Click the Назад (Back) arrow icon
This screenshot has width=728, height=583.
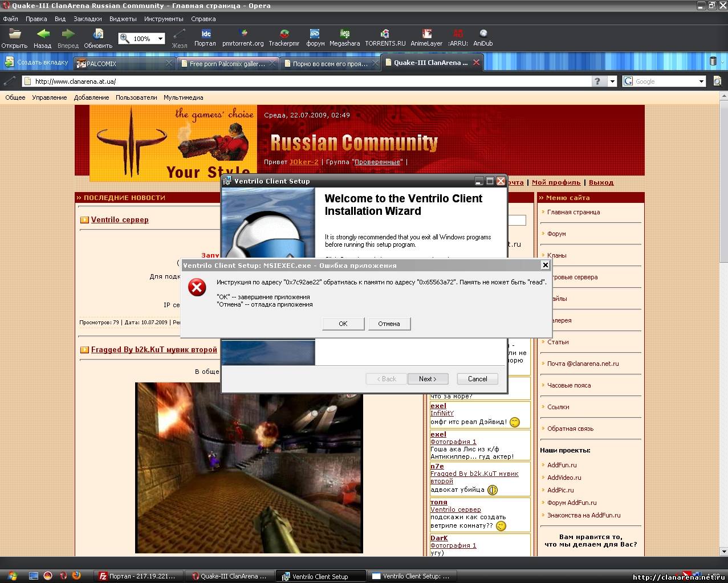42,34
